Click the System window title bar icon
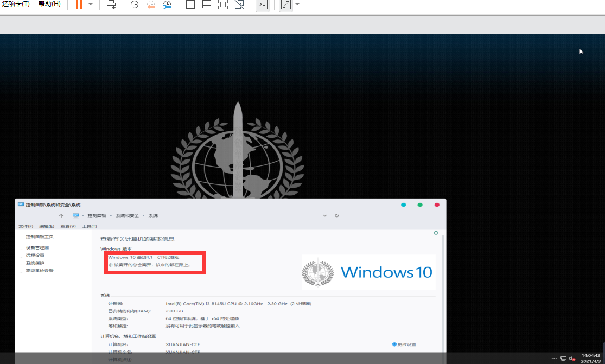This screenshot has height=364, width=605. (21, 205)
